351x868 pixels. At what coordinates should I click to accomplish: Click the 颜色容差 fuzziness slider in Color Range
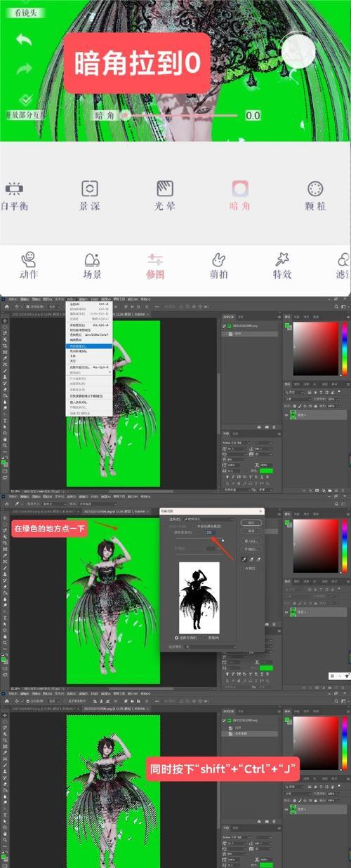(x=199, y=538)
